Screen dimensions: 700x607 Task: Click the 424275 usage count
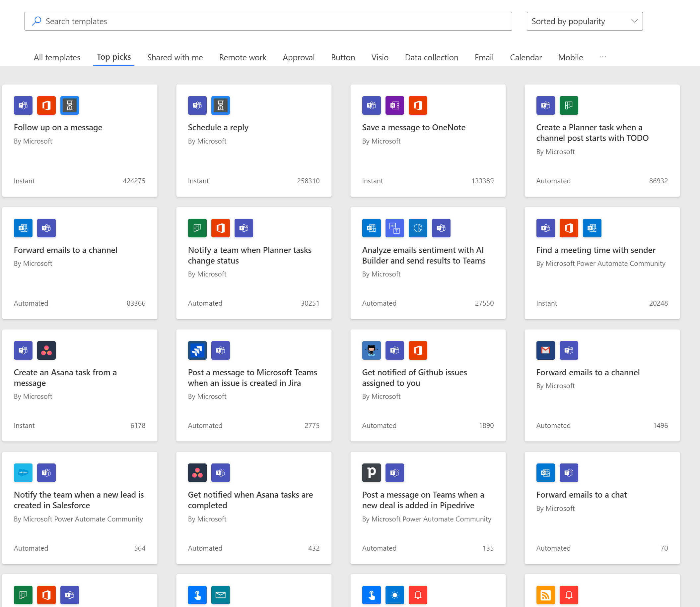click(x=134, y=181)
